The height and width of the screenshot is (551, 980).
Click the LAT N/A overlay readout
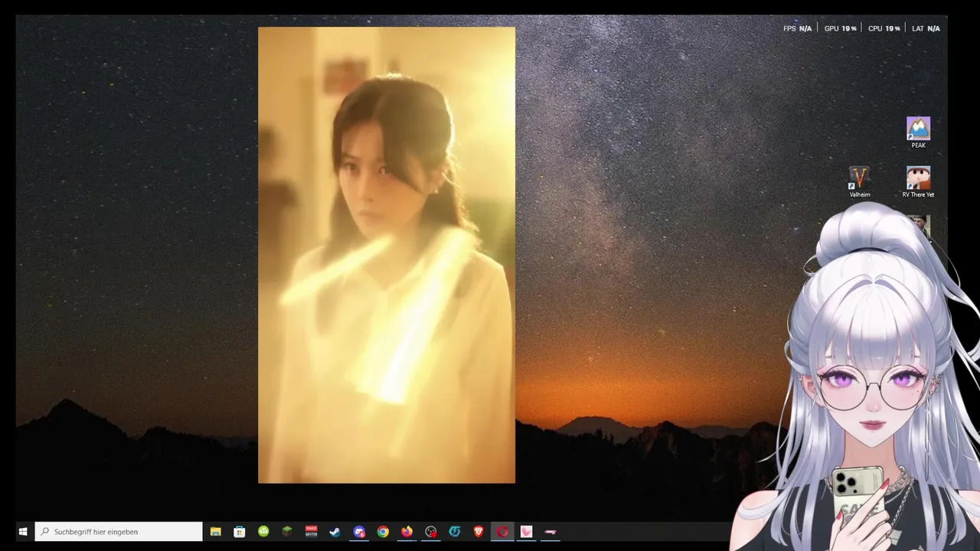[926, 28]
